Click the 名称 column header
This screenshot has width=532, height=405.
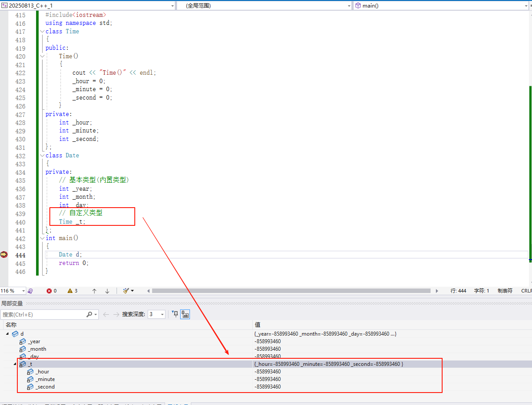(11, 325)
